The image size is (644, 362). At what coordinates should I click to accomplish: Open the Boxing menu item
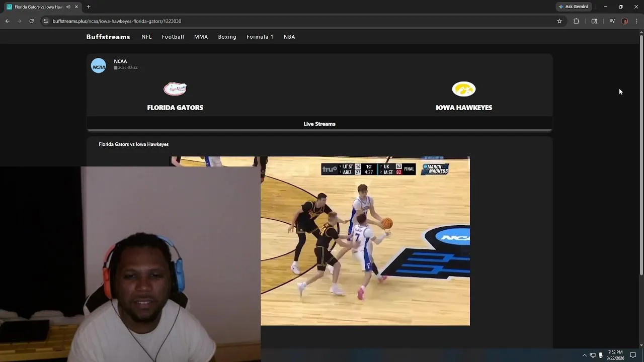(227, 37)
